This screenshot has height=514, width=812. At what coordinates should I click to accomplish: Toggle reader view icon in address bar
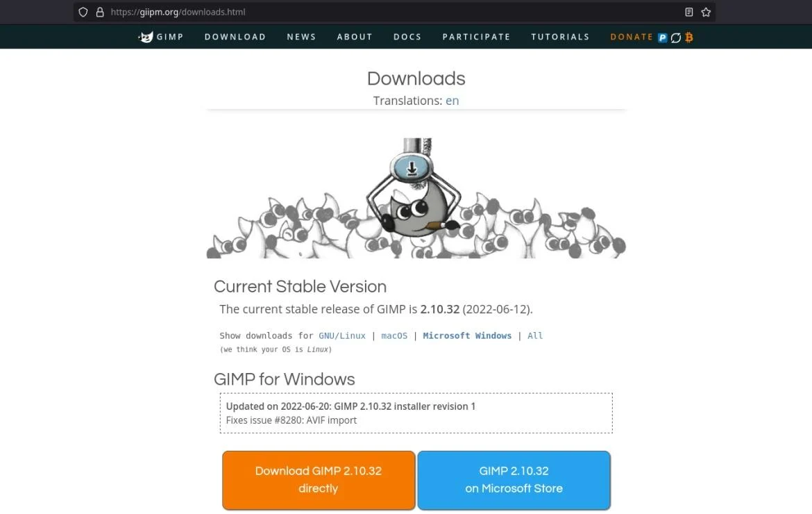pyautogui.click(x=688, y=12)
